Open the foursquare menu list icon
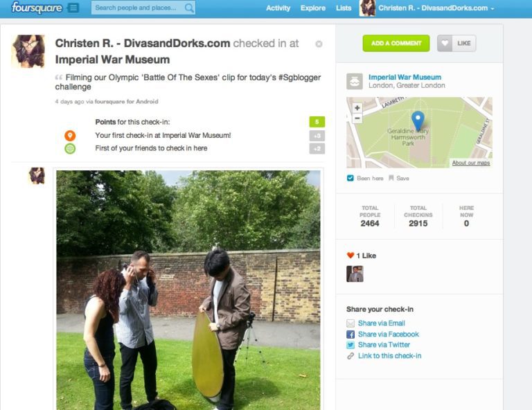 tap(73, 8)
